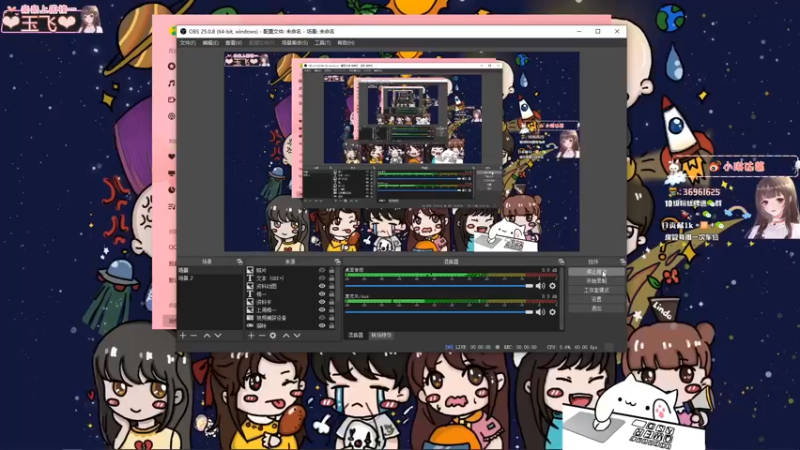The width and height of the screenshot is (800, 450).
Task: Click the playlist icon in the pink window sidebar
Action: pos(172,206)
